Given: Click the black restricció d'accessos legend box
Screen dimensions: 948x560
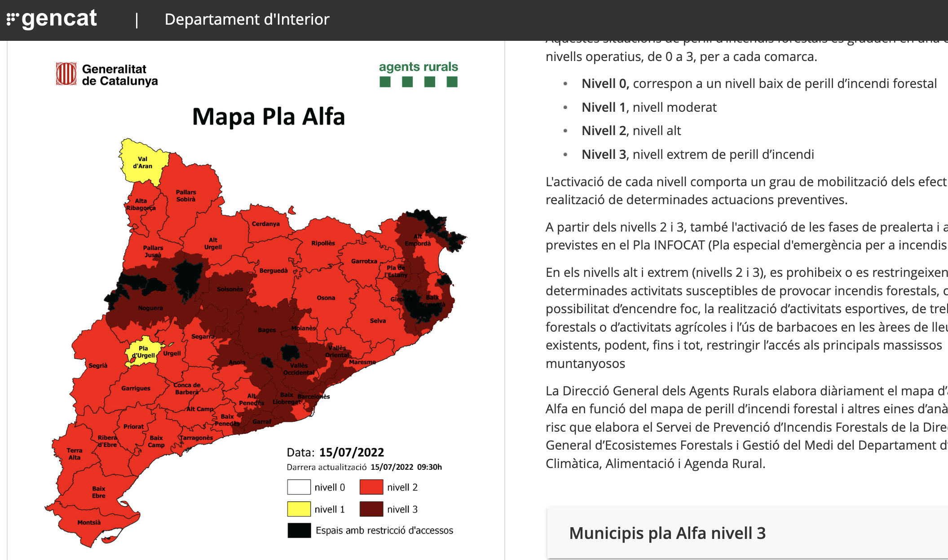Looking at the screenshot, I should tap(299, 530).
